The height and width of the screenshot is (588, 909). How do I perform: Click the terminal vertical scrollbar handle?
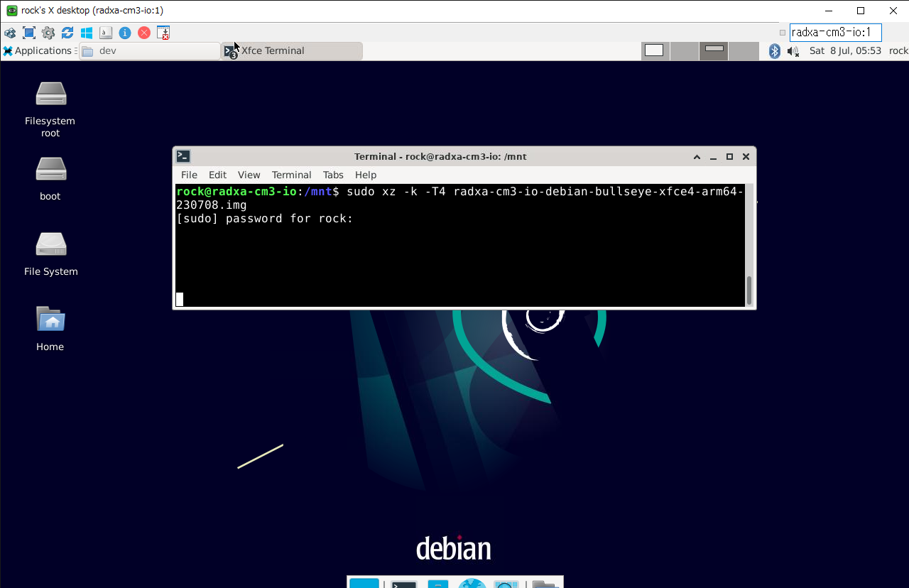coord(749,290)
